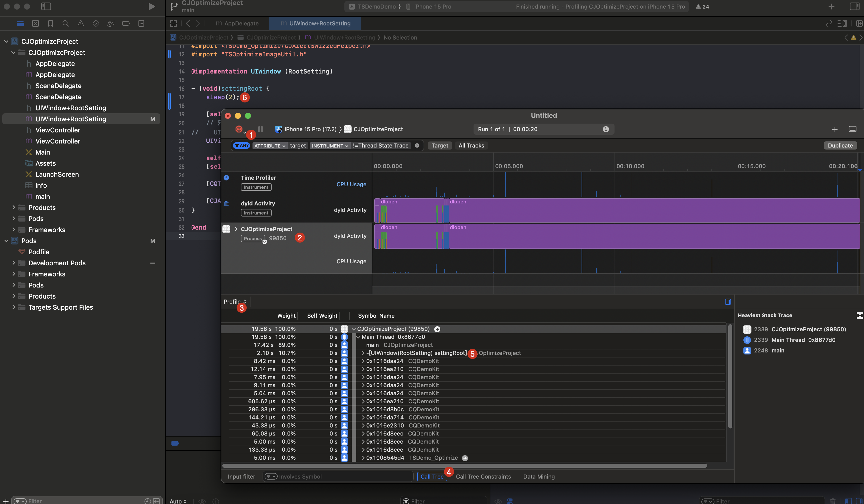The width and height of the screenshot is (864, 504).
Task: Open the Project navigator folder icon
Action: pyautogui.click(x=20, y=23)
